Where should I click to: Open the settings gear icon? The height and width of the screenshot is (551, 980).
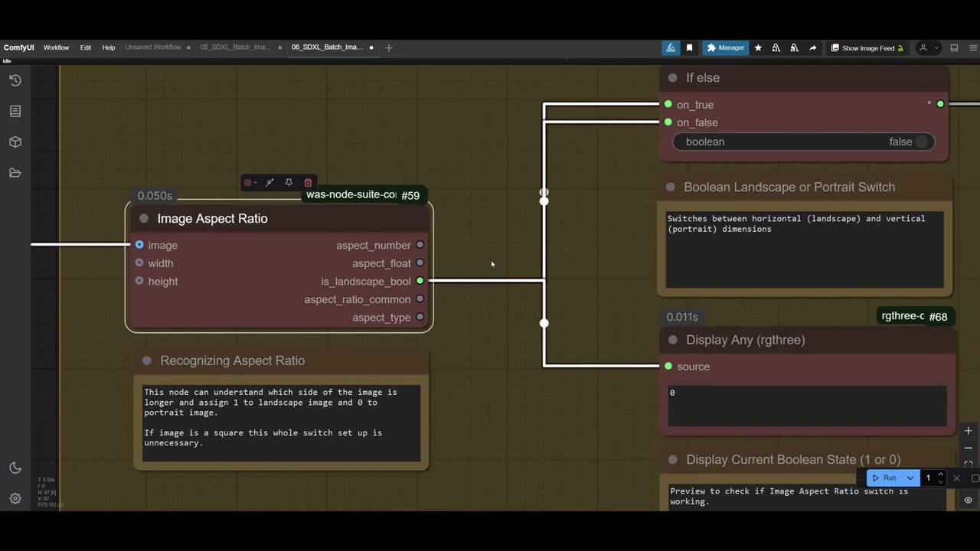(15, 498)
